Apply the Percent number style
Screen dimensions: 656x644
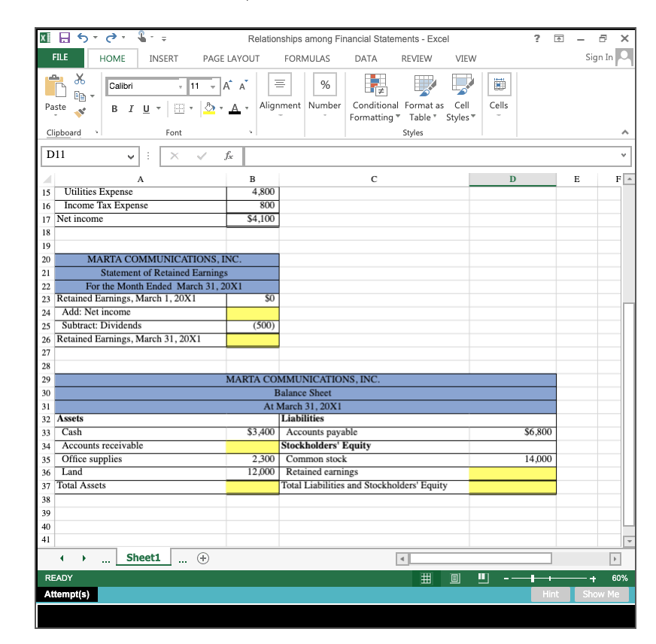(x=324, y=84)
